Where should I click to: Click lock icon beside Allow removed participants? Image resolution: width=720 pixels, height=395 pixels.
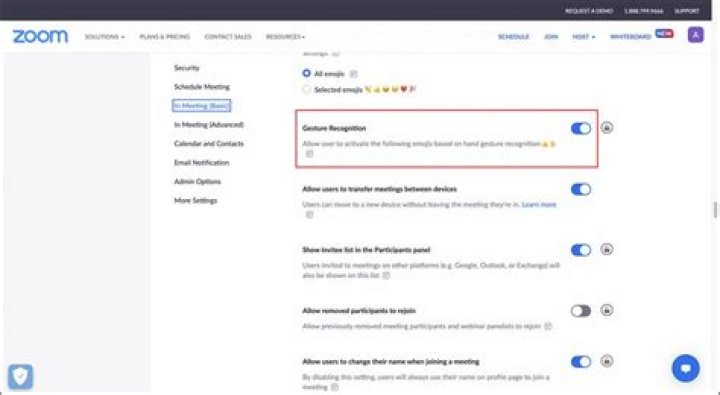click(x=607, y=310)
